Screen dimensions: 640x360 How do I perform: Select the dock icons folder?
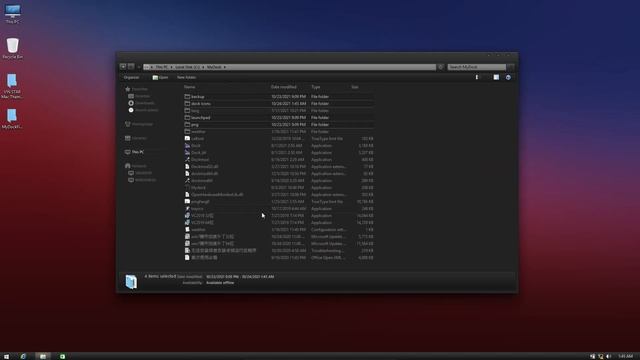(278, 104)
